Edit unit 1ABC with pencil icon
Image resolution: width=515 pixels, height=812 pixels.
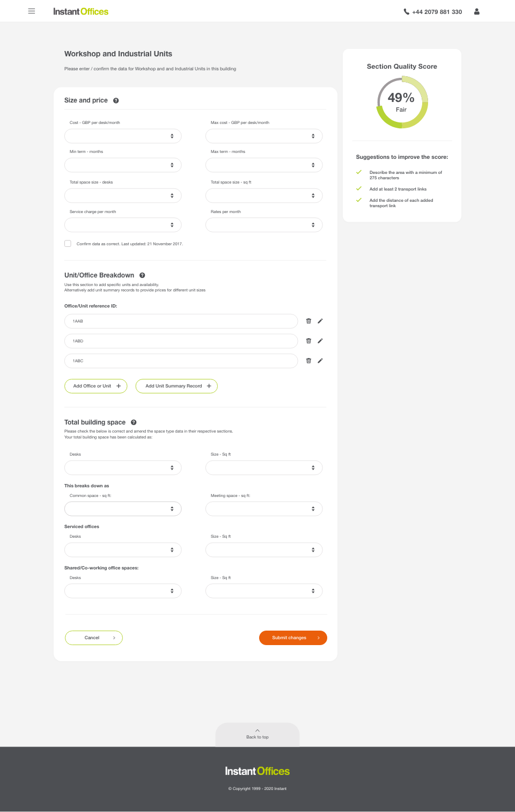[320, 361]
